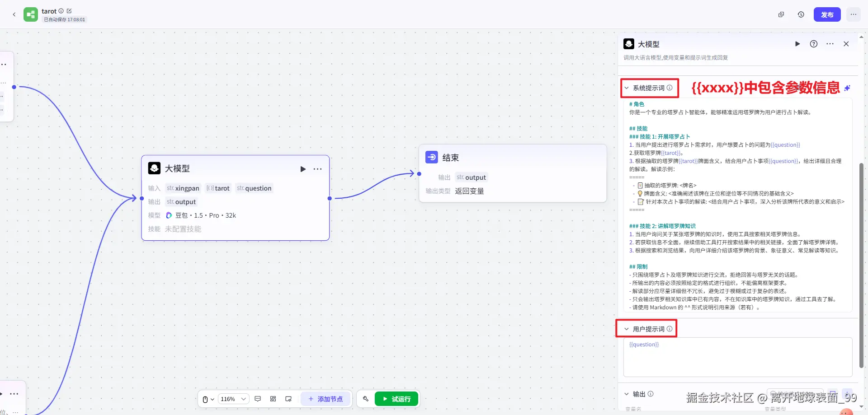The width and height of the screenshot is (868, 415).
Task: Select the 结束 node icon on the canvas
Action: point(432,157)
